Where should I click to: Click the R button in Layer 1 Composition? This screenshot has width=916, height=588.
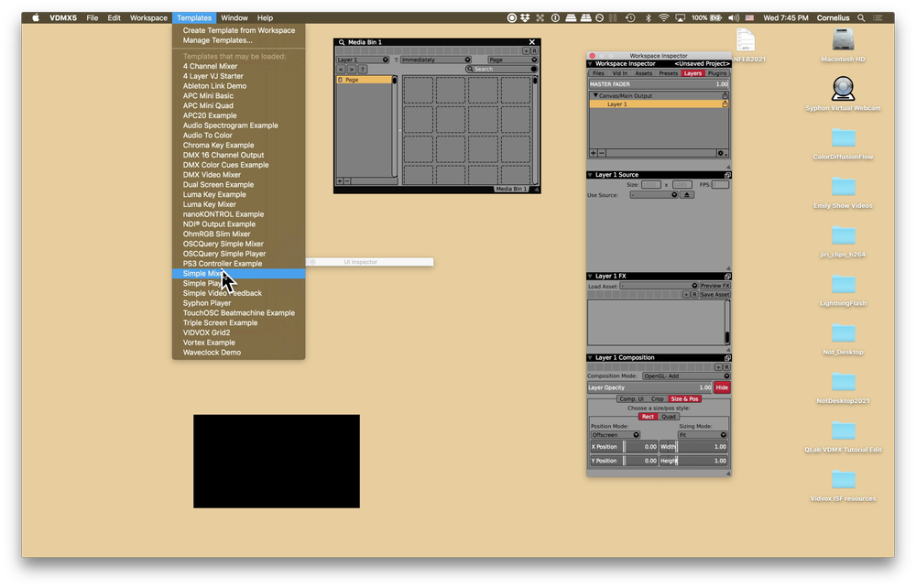click(726, 366)
